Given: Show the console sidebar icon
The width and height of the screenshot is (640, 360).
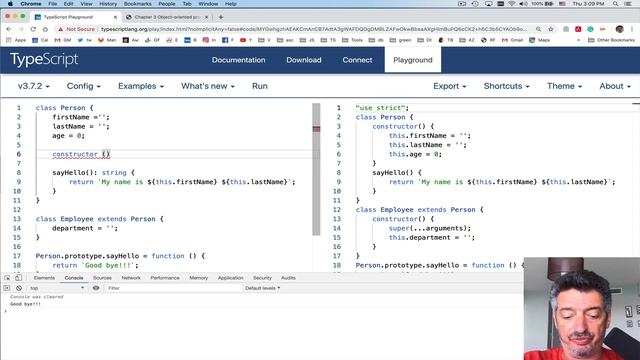Looking at the screenshot, I should pyautogui.click(x=7, y=288).
